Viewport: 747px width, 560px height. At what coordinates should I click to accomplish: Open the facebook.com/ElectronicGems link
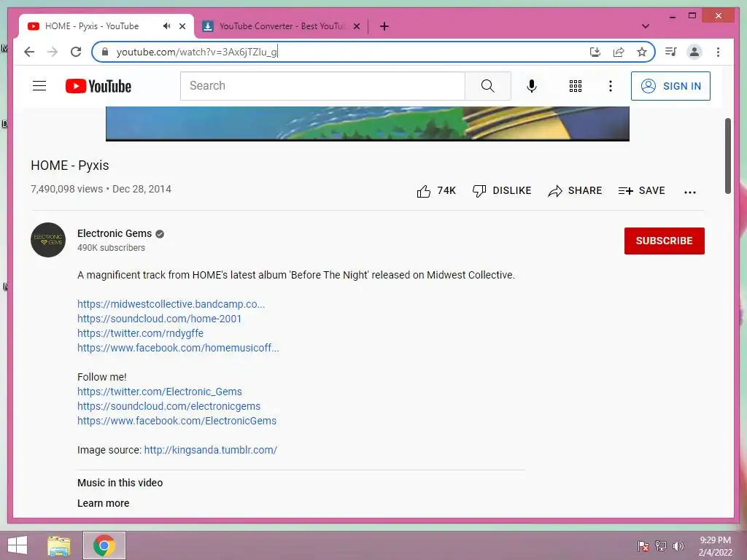pyautogui.click(x=177, y=421)
